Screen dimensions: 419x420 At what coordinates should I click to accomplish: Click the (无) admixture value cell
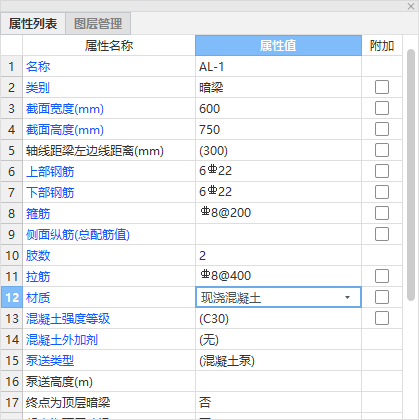(x=278, y=339)
